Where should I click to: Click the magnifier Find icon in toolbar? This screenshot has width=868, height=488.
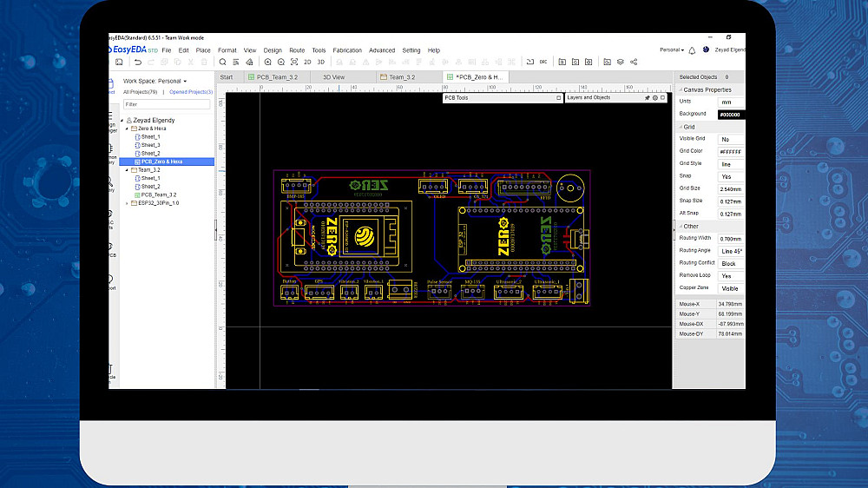[223, 63]
